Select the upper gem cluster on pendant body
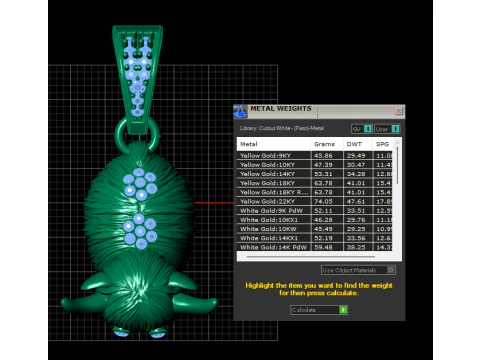This screenshot has height=360, width=480. (140, 183)
